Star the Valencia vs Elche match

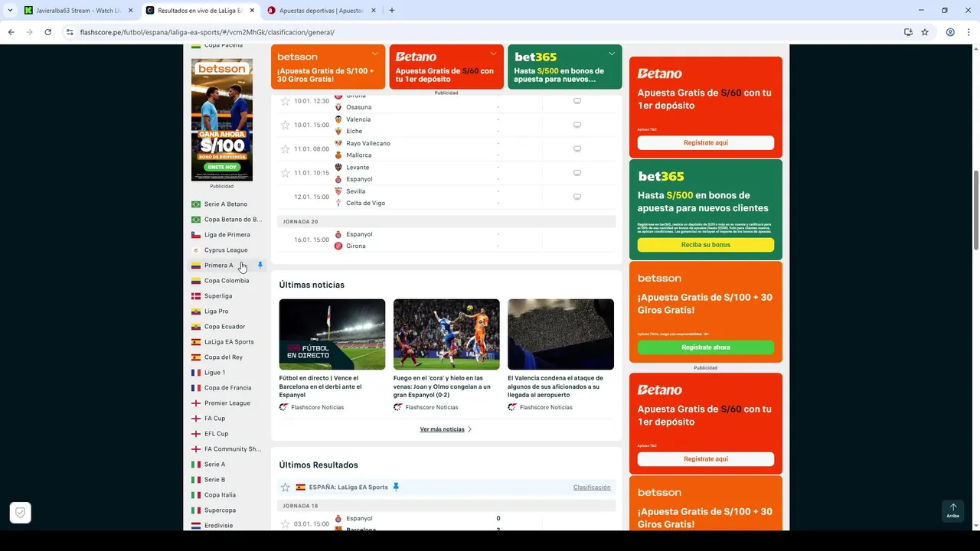(x=286, y=125)
